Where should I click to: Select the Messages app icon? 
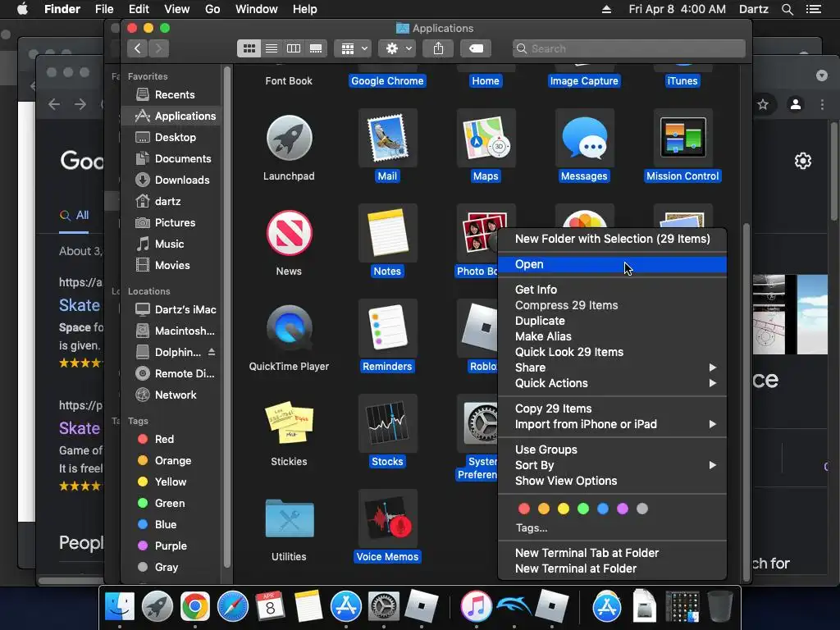(x=584, y=138)
